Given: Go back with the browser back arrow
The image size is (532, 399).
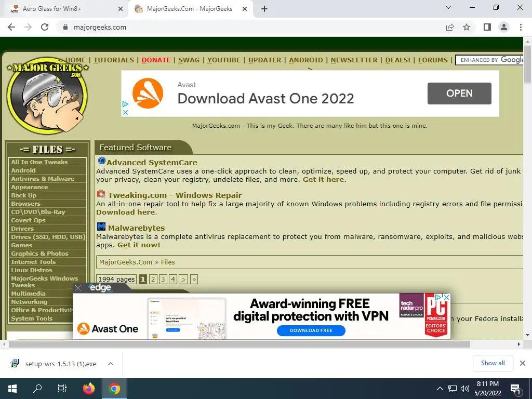Looking at the screenshot, I should (11, 27).
